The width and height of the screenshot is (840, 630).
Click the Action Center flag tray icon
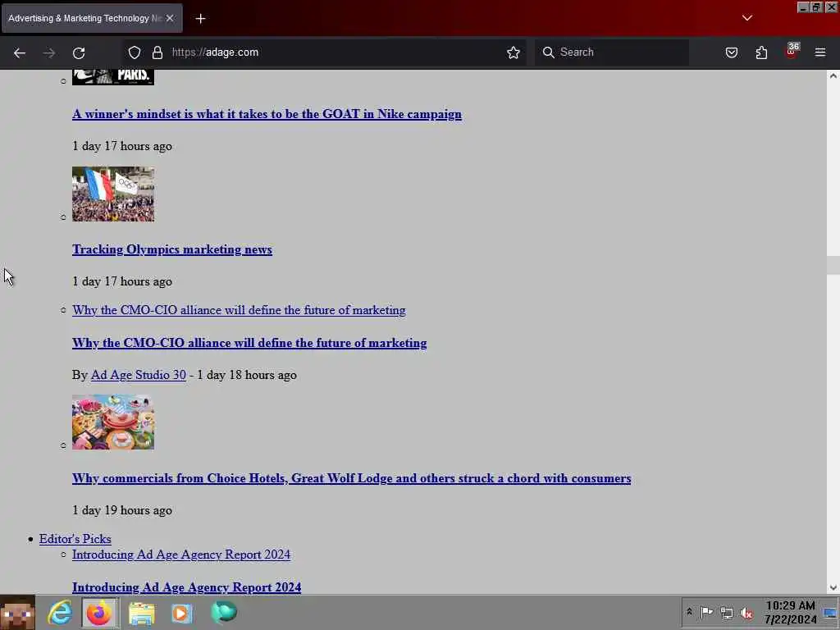706,612
